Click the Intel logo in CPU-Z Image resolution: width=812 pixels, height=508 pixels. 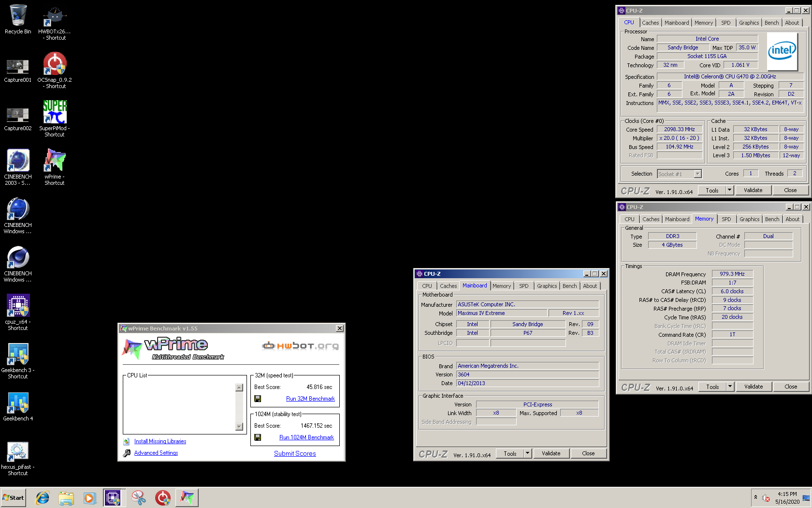(x=782, y=51)
